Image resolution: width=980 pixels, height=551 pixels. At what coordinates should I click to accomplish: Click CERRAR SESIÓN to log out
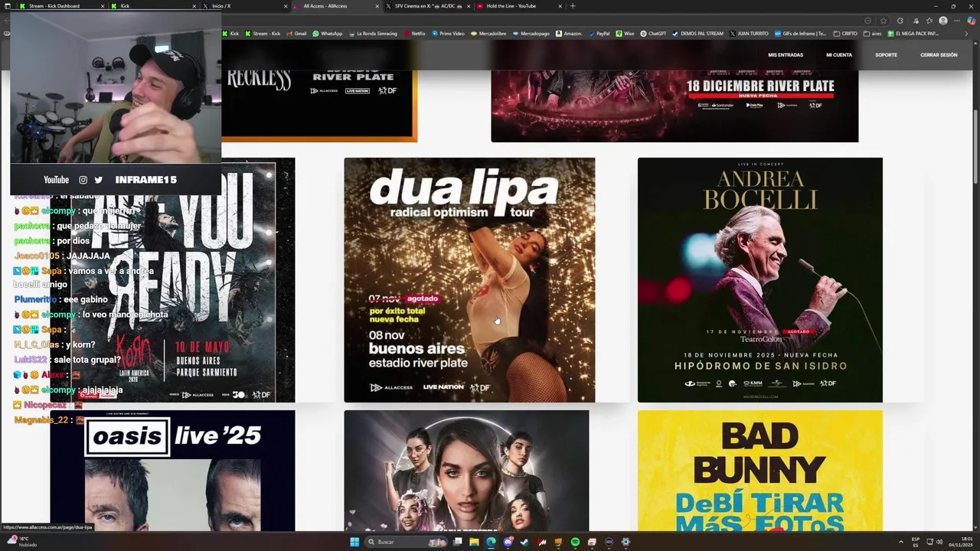pyautogui.click(x=939, y=55)
